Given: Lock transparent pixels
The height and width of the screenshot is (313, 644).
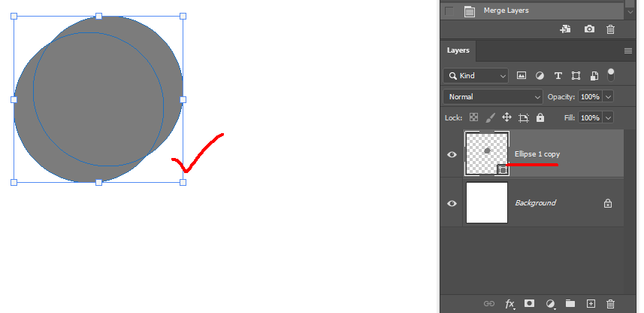Looking at the screenshot, I should coord(474,117).
